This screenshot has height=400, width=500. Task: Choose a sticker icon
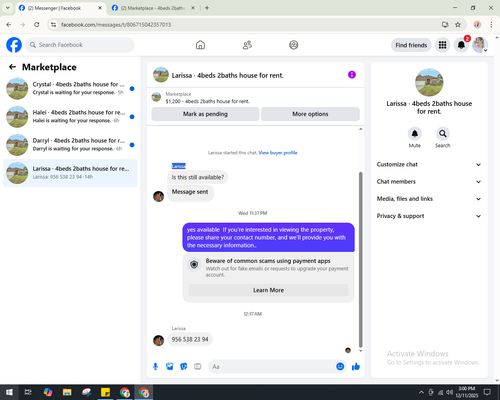184,367
